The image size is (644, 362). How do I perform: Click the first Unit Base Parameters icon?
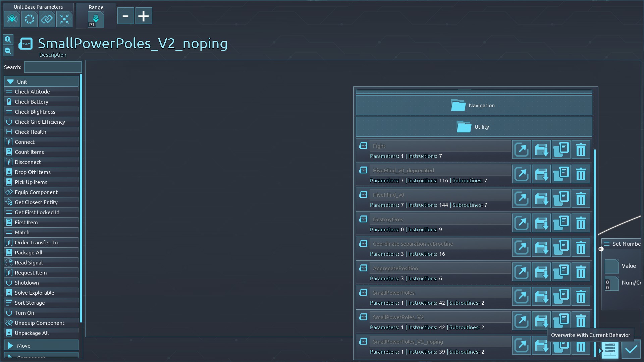[12, 19]
